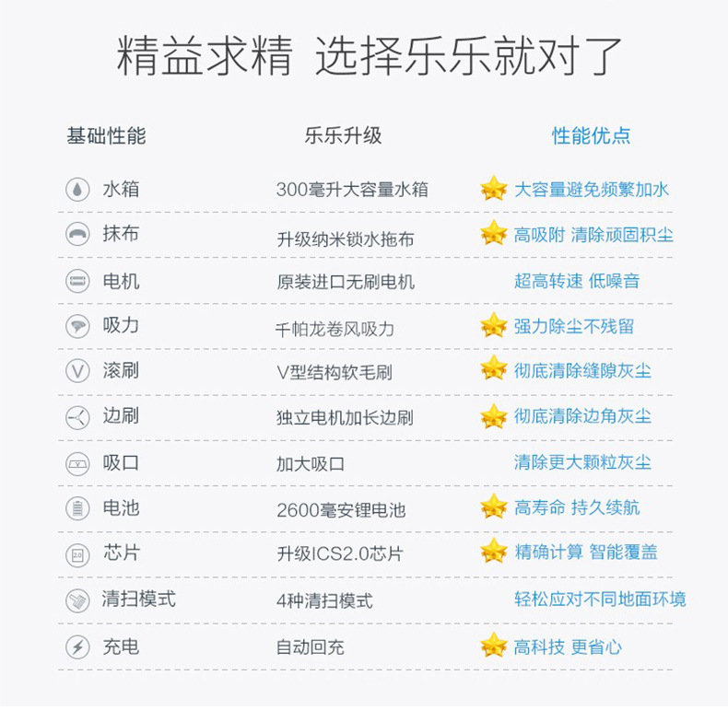Select the 乐乐升级 column header
Viewport: 728px width, 710px height.
pyautogui.click(x=343, y=136)
